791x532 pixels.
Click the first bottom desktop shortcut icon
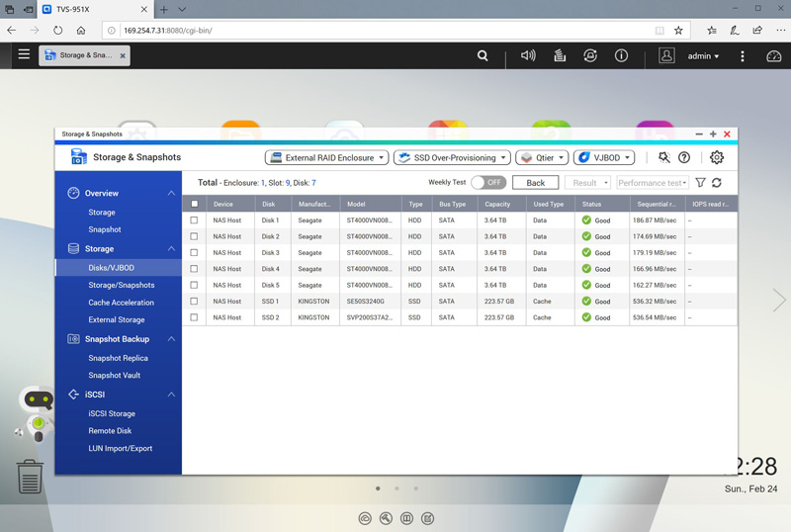tap(365, 518)
